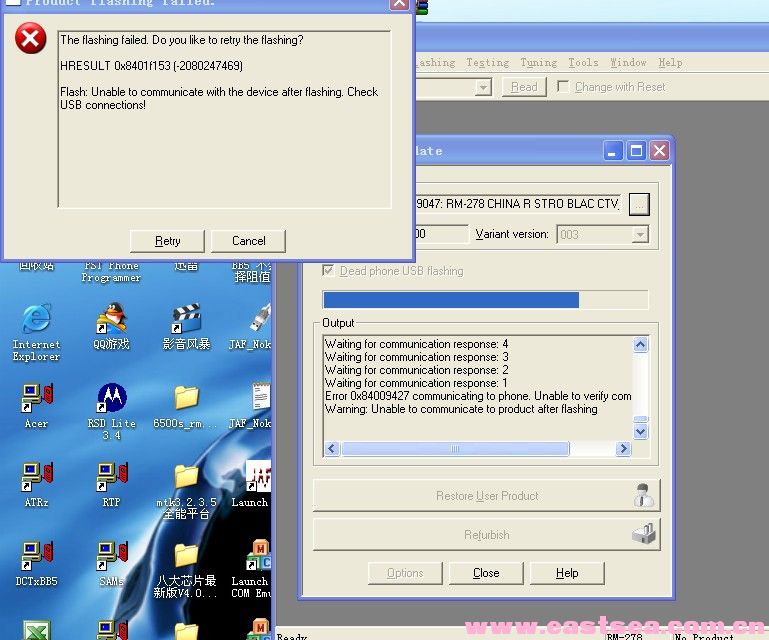
Task: Launch the QQ游戏 penguin desktop icon
Action: 111,321
